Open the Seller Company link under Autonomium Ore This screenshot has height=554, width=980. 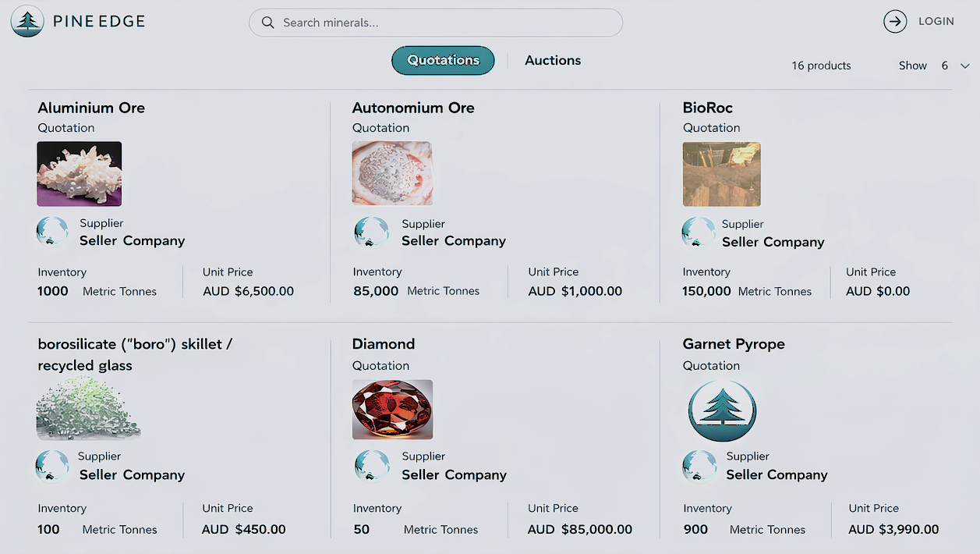point(454,241)
